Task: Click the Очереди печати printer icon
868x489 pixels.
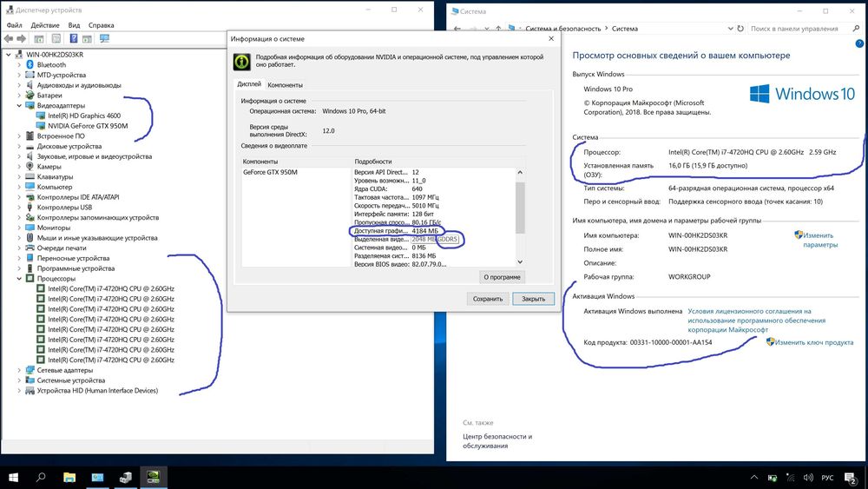Action: coord(30,248)
